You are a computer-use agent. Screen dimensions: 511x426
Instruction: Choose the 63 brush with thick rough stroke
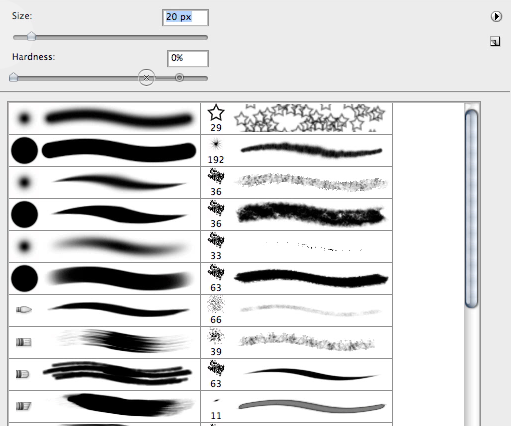[x=297, y=279]
